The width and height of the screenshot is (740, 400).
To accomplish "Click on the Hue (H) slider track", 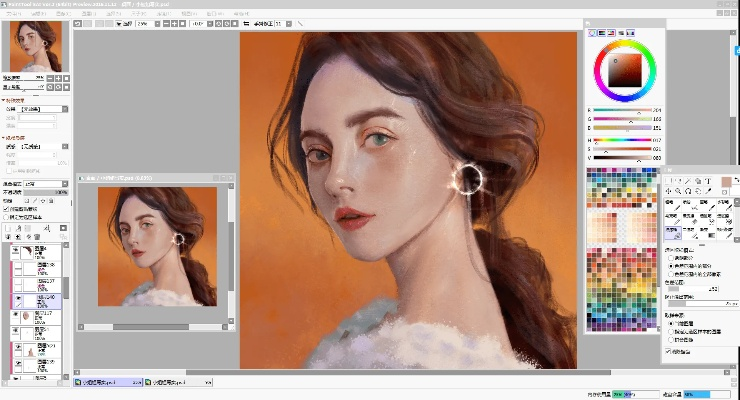I will coord(620,138).
